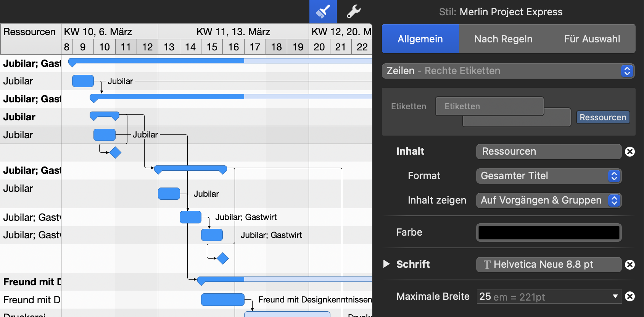Switch to the Nach Regeln tab
Screen dimensions: 644x317
(503, 39)
